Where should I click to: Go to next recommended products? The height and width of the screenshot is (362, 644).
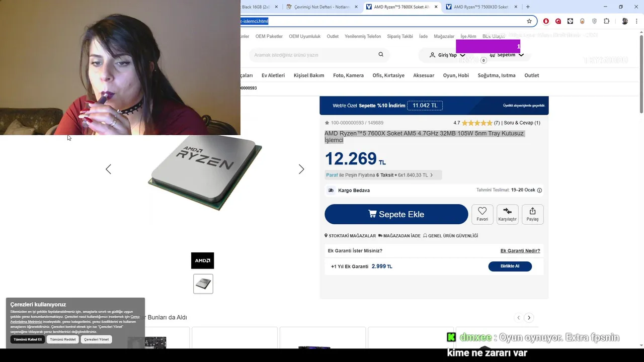(529, 318)
